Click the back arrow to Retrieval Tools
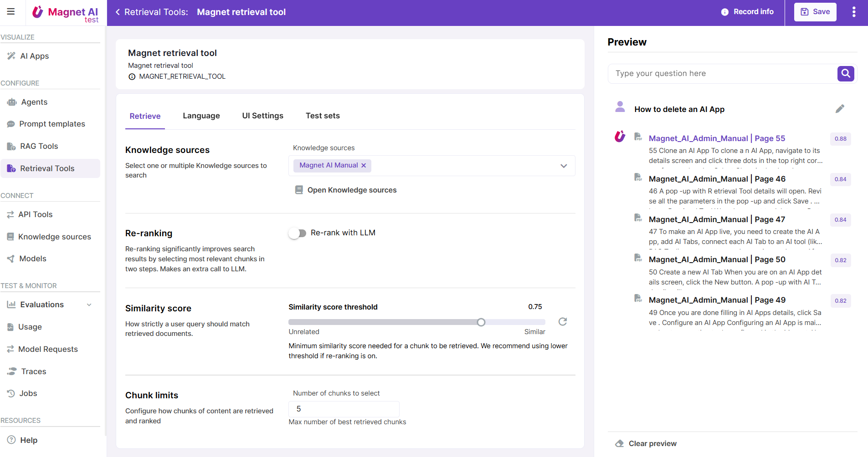The width and height of the screenshot is (868, 457). (x=118, y=12)
